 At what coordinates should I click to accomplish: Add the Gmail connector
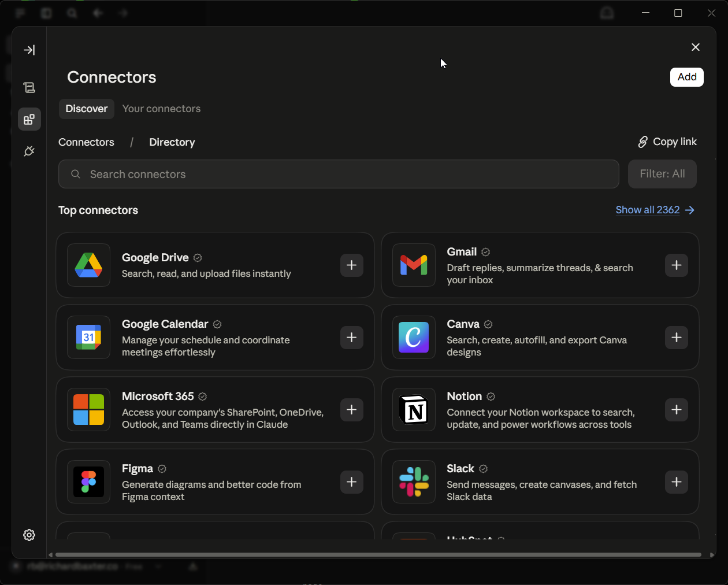pos(677,265)
